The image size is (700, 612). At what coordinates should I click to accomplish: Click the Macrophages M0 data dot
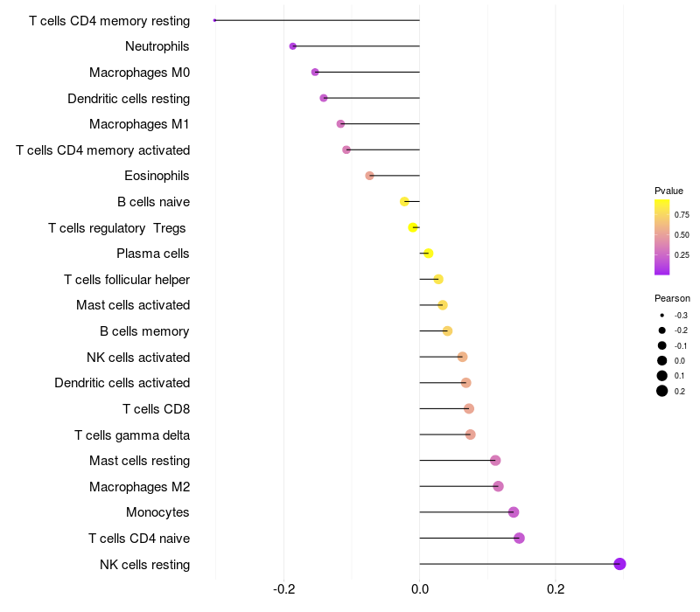click(315, 72)
